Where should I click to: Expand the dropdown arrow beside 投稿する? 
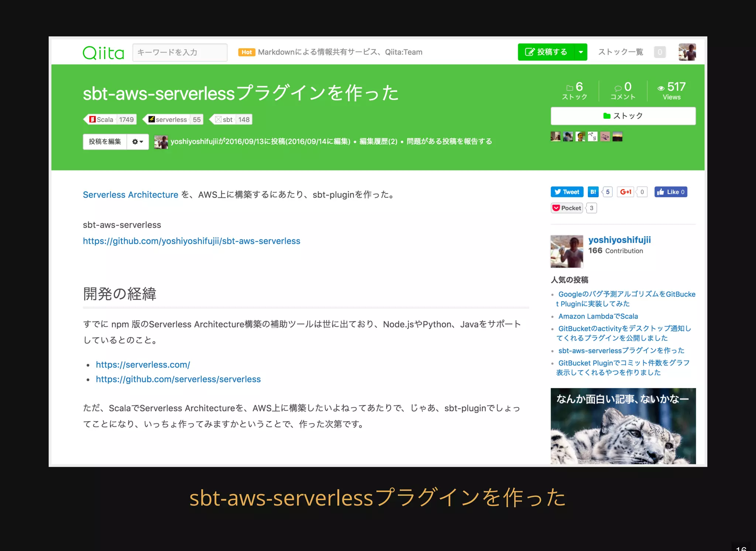pos(581,52)
